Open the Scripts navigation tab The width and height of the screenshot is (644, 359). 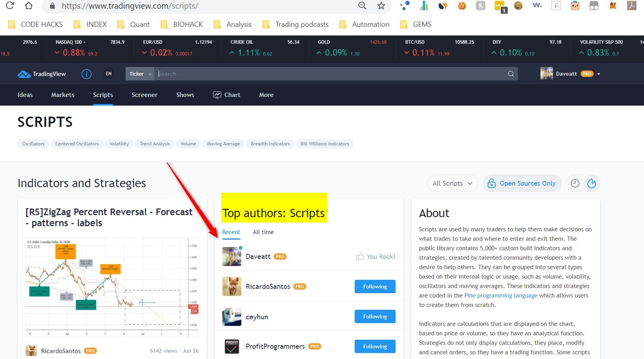pos(103,95)
